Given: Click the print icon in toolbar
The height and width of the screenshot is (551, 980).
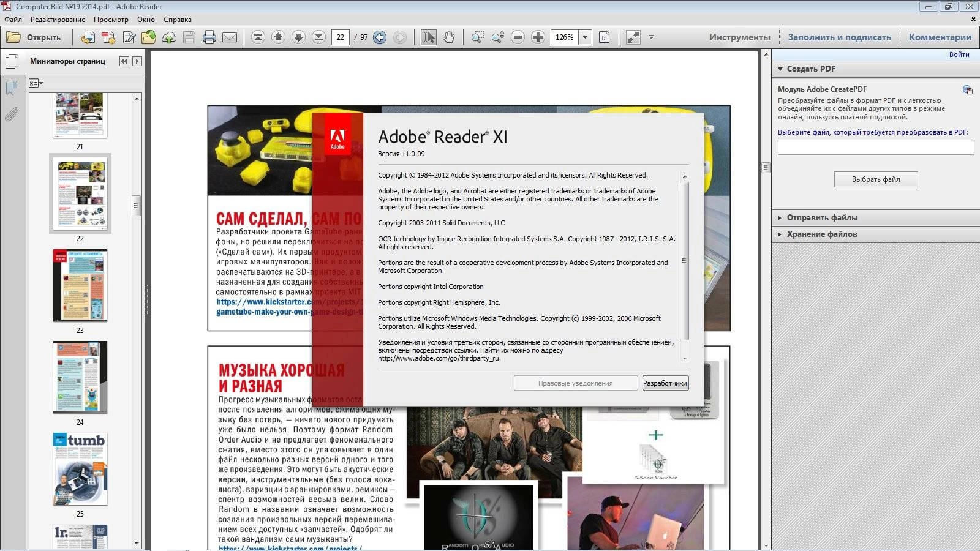Looking at the screenshot, I should tap(209, 37).
